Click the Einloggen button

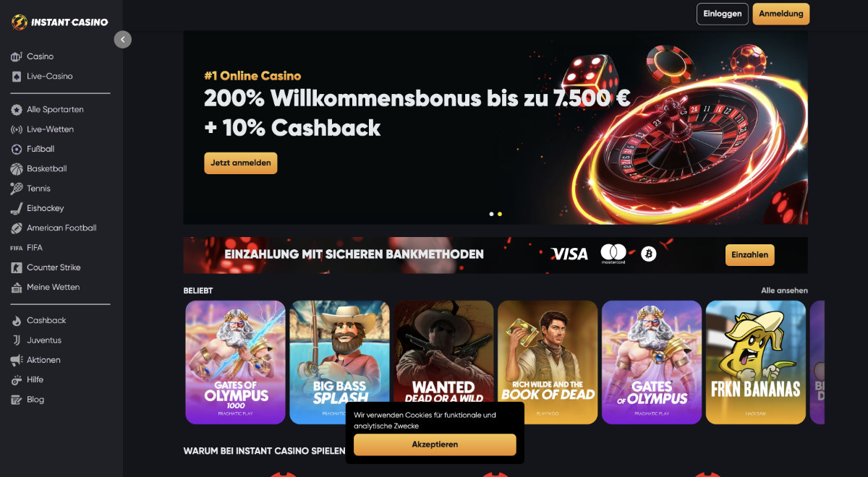[723, 14]
